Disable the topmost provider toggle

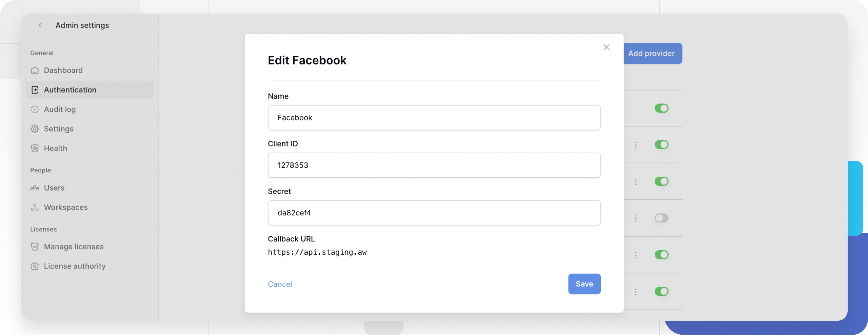pyautogui.click(x=662, y=108)
